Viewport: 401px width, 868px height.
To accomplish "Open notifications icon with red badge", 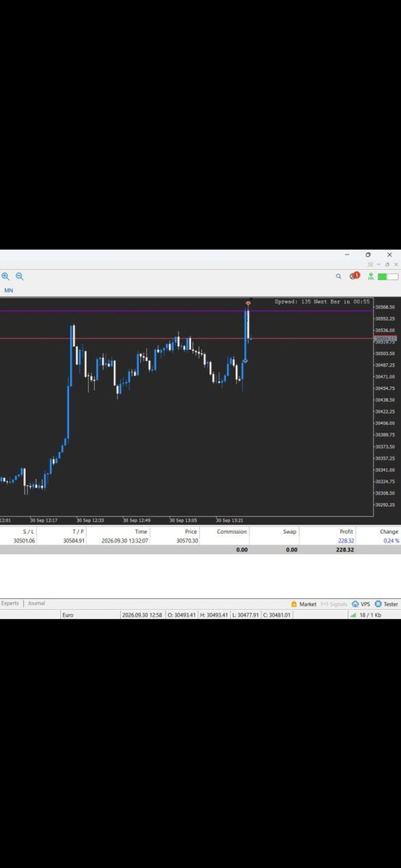I will pyautogui.click(x=354, y=276).
